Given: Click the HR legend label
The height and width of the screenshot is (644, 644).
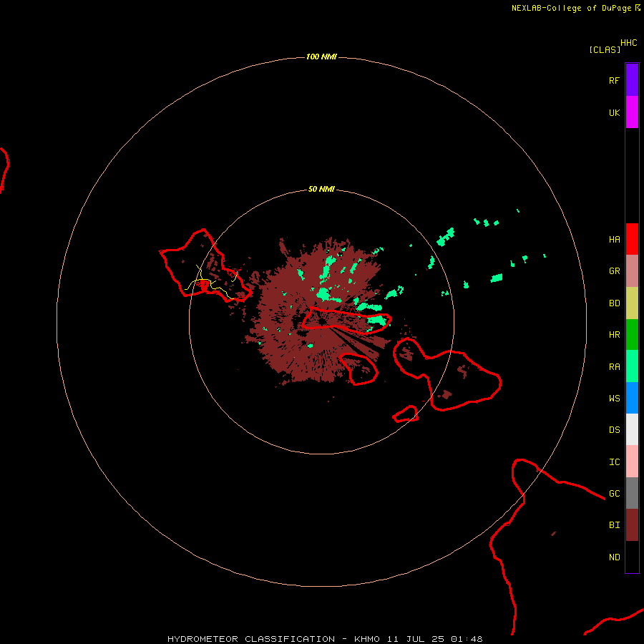Looking at the screenshot, I should pyautogui.click(x=614, y=335).
